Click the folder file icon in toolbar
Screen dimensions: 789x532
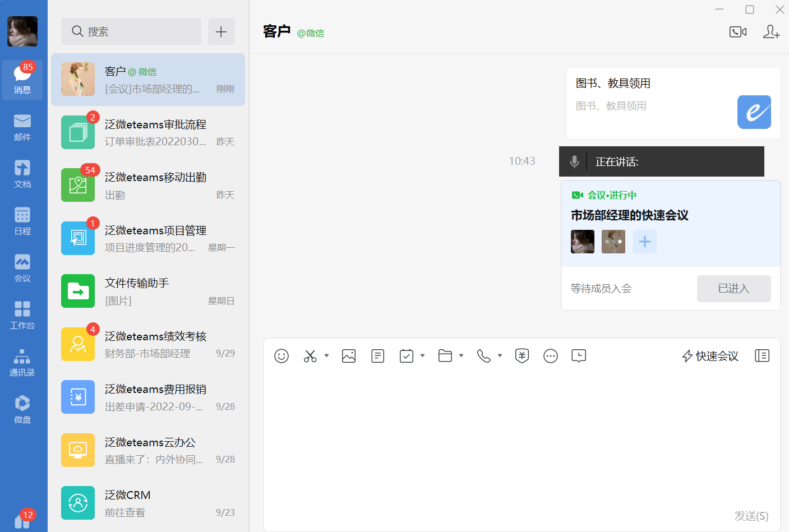(445, 356)
